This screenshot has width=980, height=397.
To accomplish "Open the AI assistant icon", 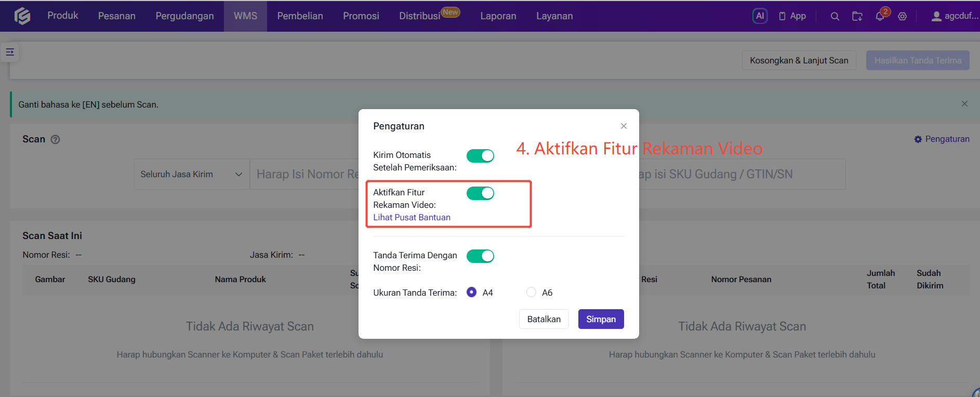I will click(760, 16).
